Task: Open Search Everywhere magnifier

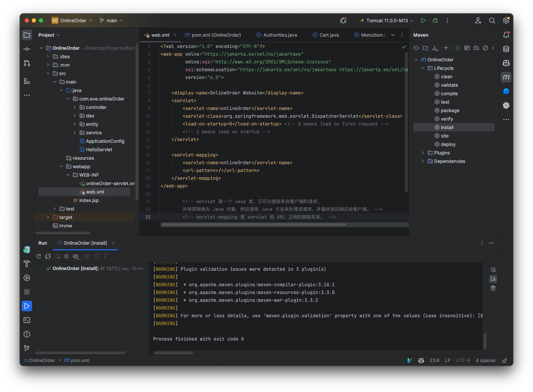Action: point(492,21)
